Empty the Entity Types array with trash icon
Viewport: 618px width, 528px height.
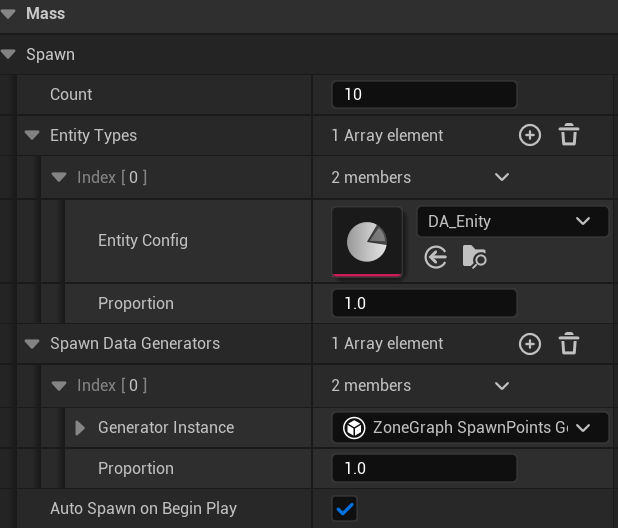[x=569, y=135]
